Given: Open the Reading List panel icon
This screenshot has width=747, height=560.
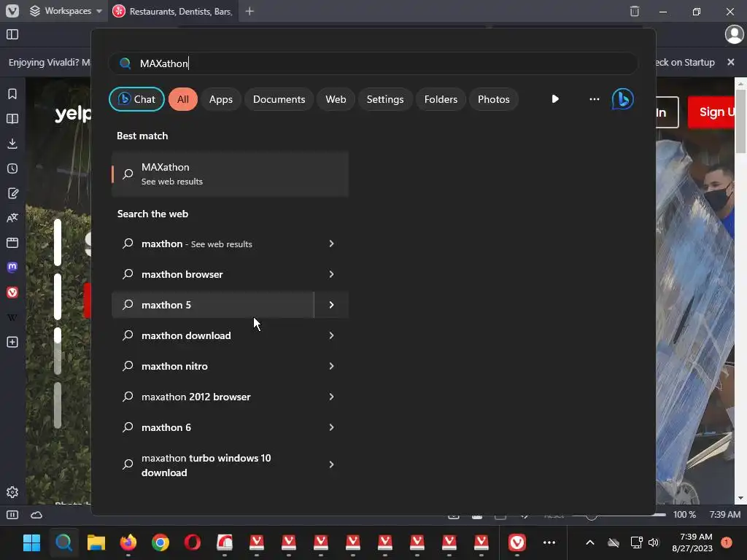Looking at the screenshot, I should (x=12, y=119).
